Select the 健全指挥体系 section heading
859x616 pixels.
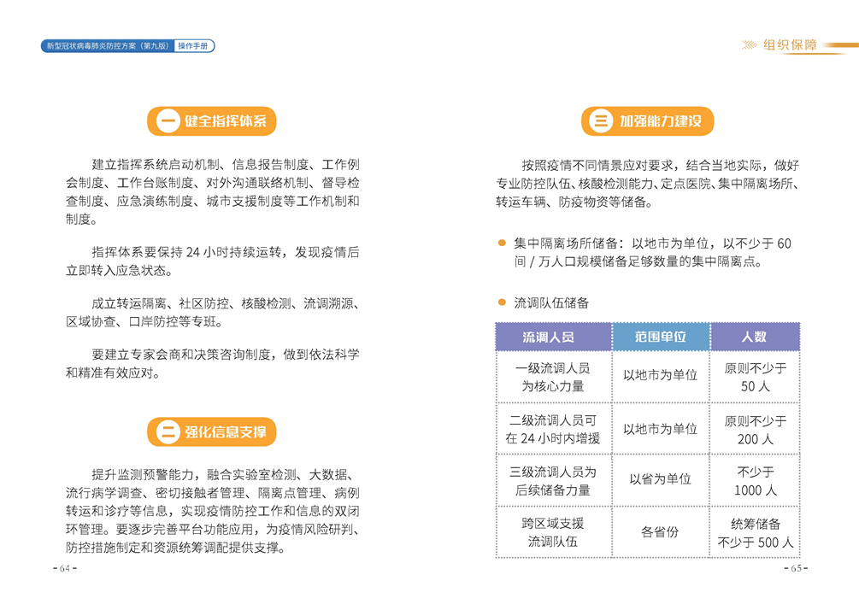[x=226, y=121]
